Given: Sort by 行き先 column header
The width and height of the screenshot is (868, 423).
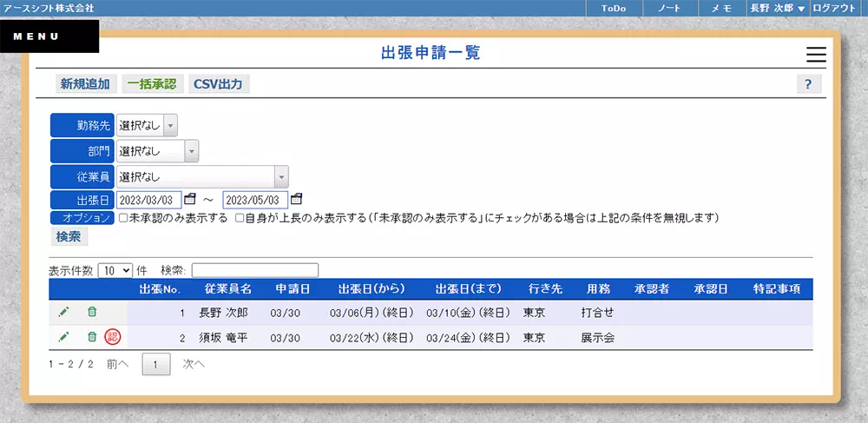Looking at the screenshot, I should (545, 289).
